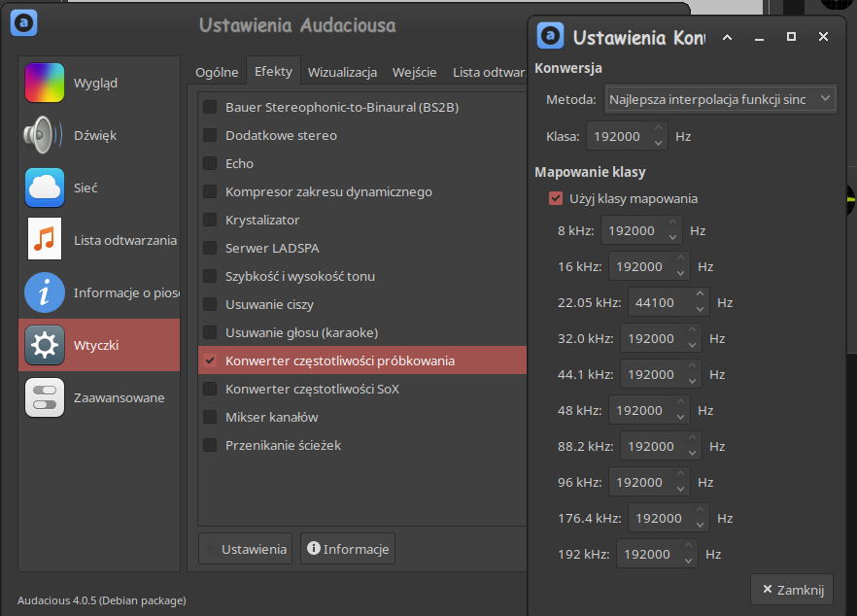Adjust the 96 kHz mapping stepper
The width and height of the screenshot is (857, 616).
(x=680, y=482)
